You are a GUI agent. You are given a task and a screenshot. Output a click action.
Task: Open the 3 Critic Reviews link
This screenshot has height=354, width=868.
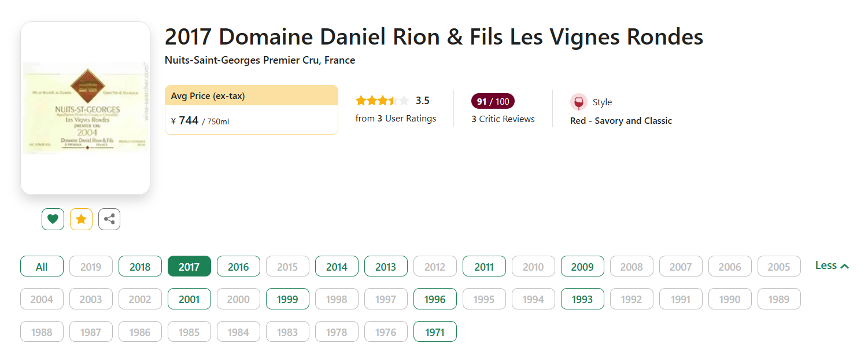(503, 119)
